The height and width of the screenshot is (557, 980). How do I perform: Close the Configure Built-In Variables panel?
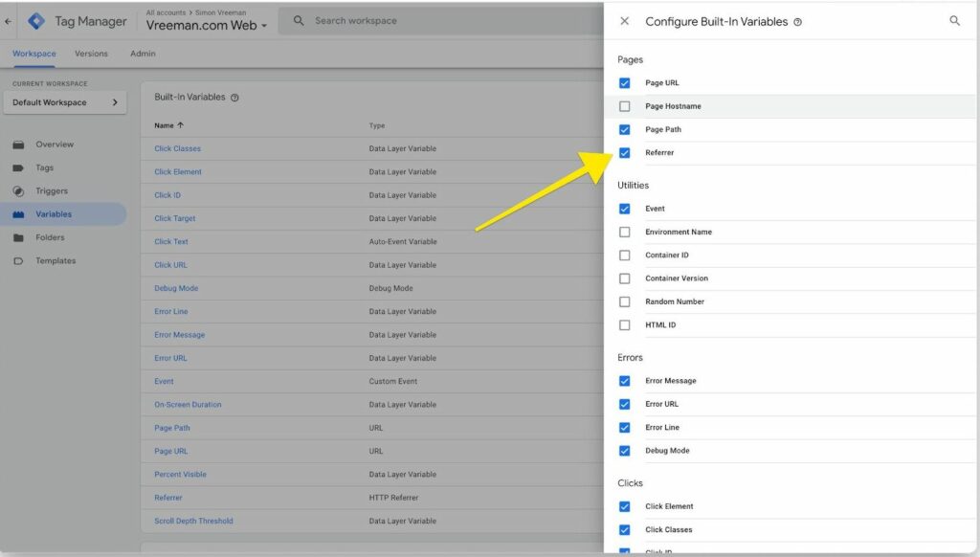point(624,21)
